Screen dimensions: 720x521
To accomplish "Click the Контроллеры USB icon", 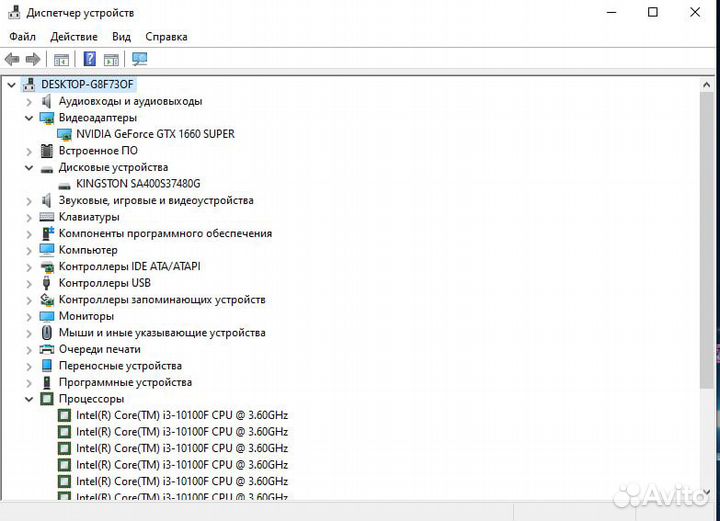I will tap(47, 283).
